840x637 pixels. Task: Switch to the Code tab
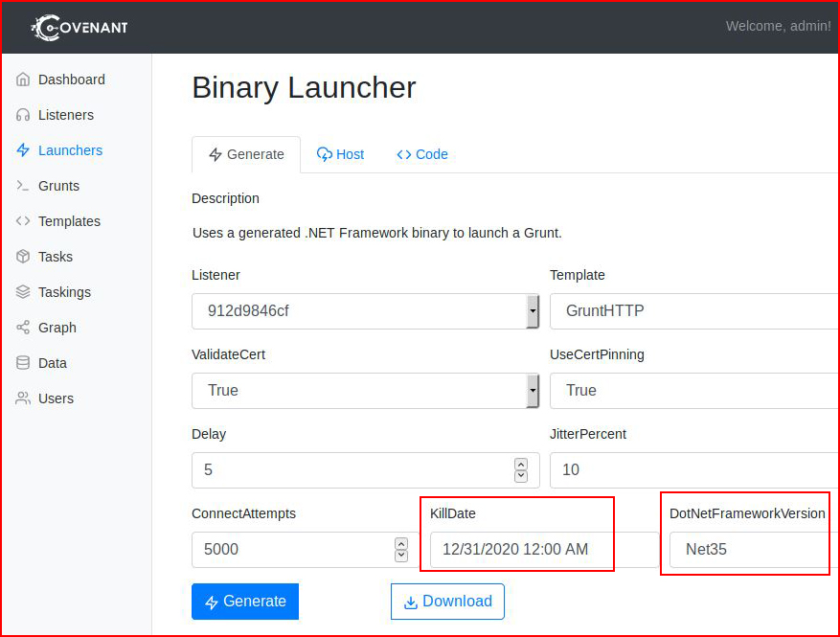[x=422, y=154]
